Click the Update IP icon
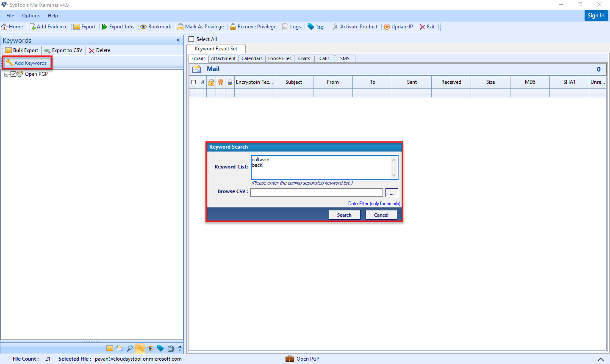Viewport: 610px width, 364px height. (x=398, y=26)
